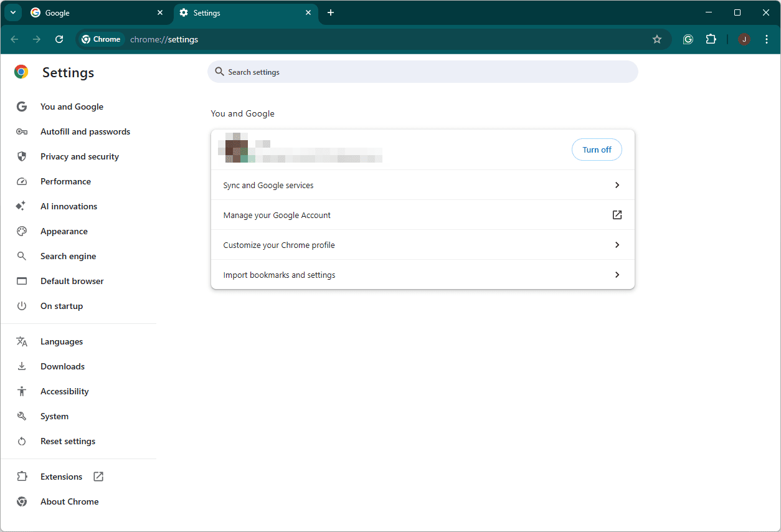This screenshot has width=781, height=532.
Task: Click the Grammarly extension icon
Action: pyautogui.click(x=688, y=39)
